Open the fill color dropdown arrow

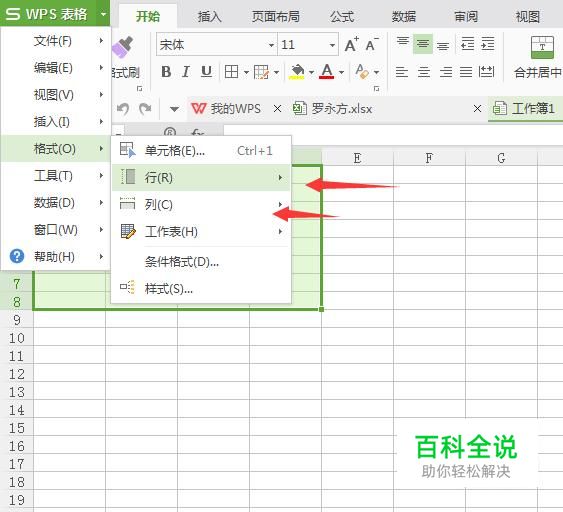click(x=312, y=72)
